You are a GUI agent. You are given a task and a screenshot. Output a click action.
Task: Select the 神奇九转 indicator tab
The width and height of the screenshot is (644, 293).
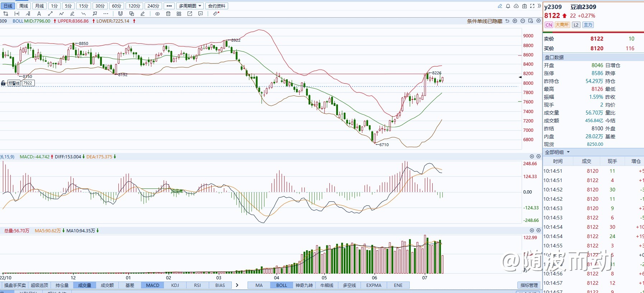pyautogui.click(x=304, y=285)
